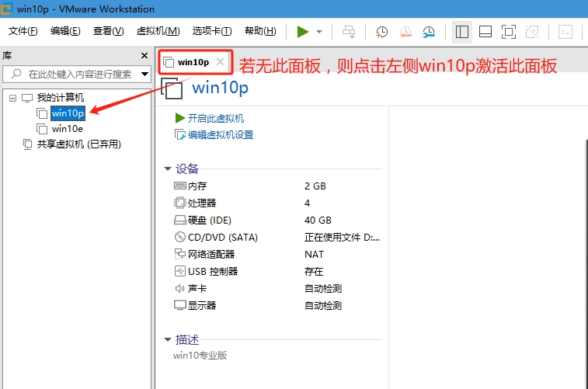588x389 pixels.
Task: Open the 内存 device entry
Action: tap(197, 186)
